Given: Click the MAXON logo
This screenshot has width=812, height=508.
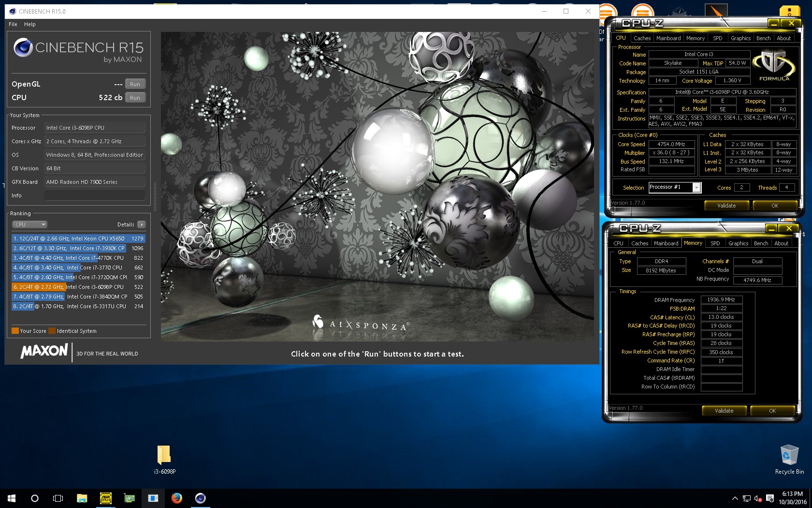Looking at the screenshot, I should pyautogui.click(x=44, y=351).
